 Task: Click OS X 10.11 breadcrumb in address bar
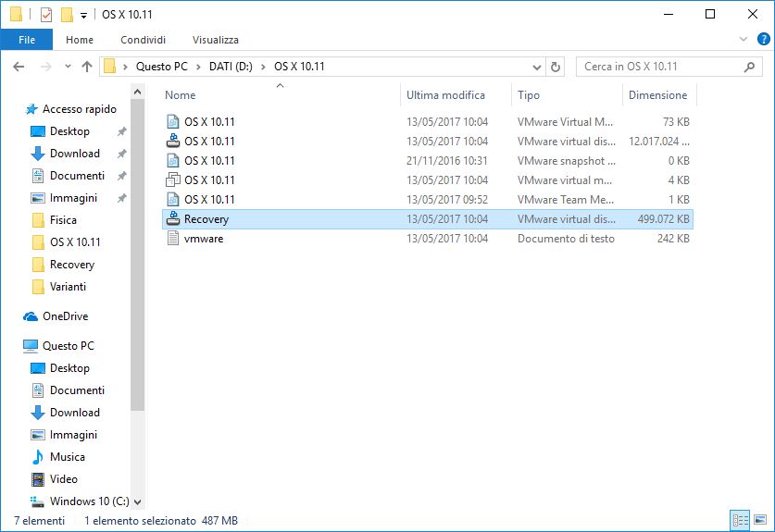tap(299, 67)
